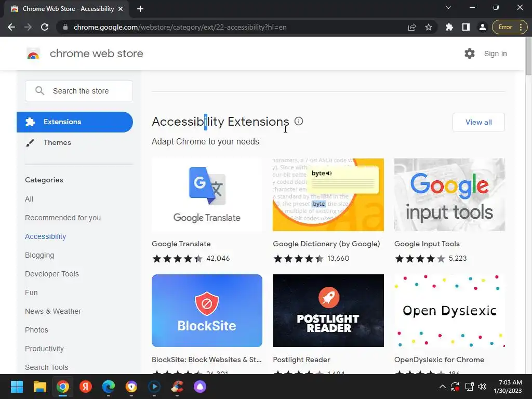Close the Chrome Web Store tab
Image resolution: width=532 pixels, height=399 pixels.
click(x=121, y=9)
